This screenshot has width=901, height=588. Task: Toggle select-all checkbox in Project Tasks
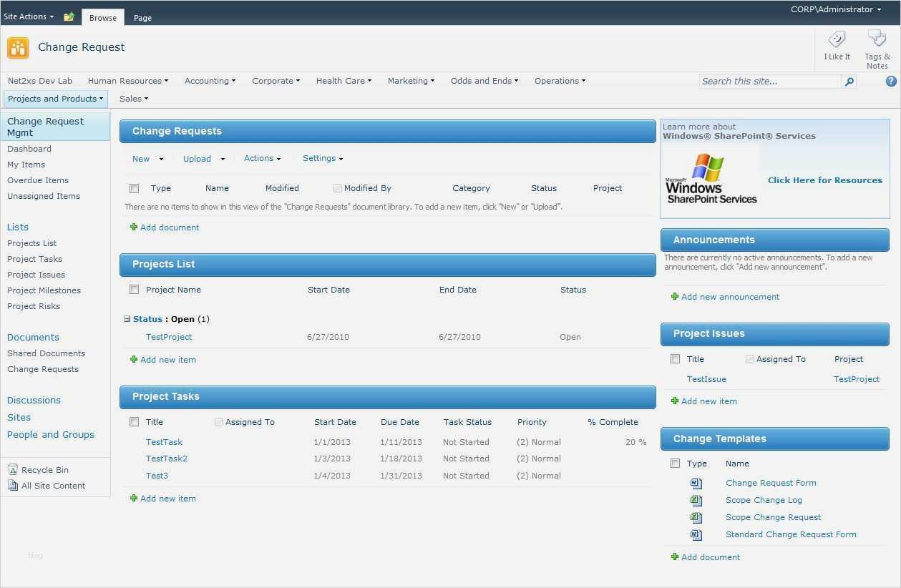[134, 422]
